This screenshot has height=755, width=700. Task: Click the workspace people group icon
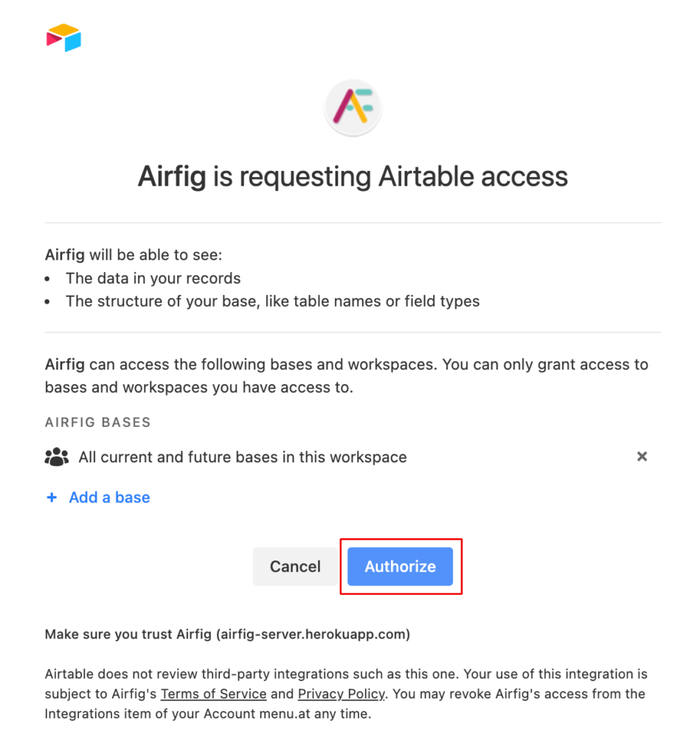click(56, 457)
